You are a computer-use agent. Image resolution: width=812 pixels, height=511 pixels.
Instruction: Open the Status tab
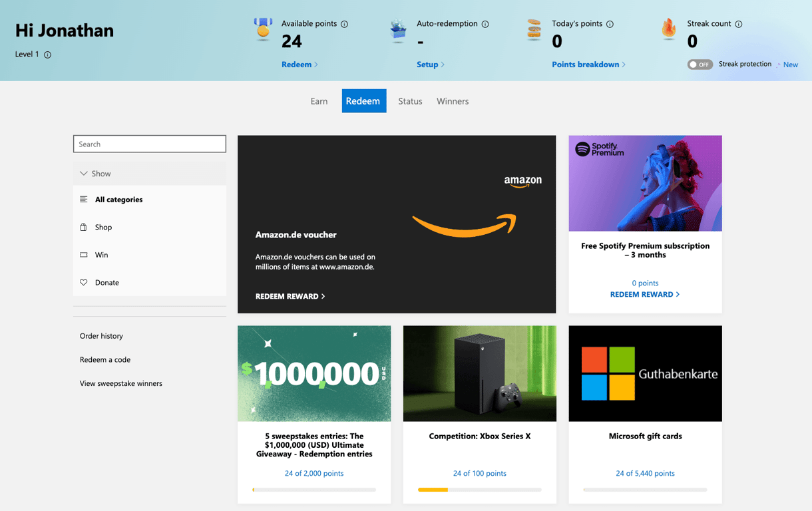pos(410,101)
